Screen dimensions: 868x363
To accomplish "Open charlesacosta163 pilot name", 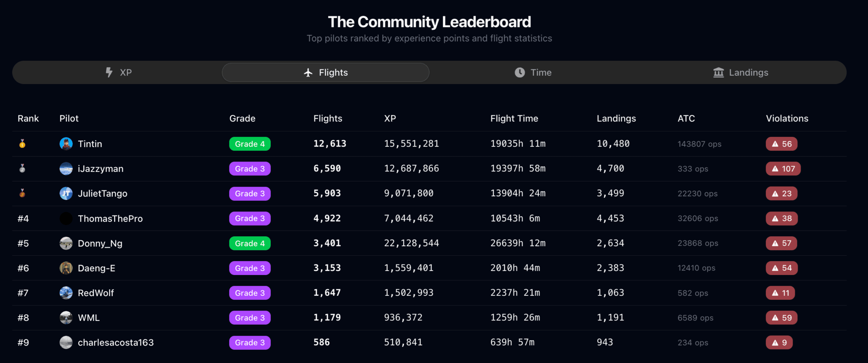I will click(115, 342).
